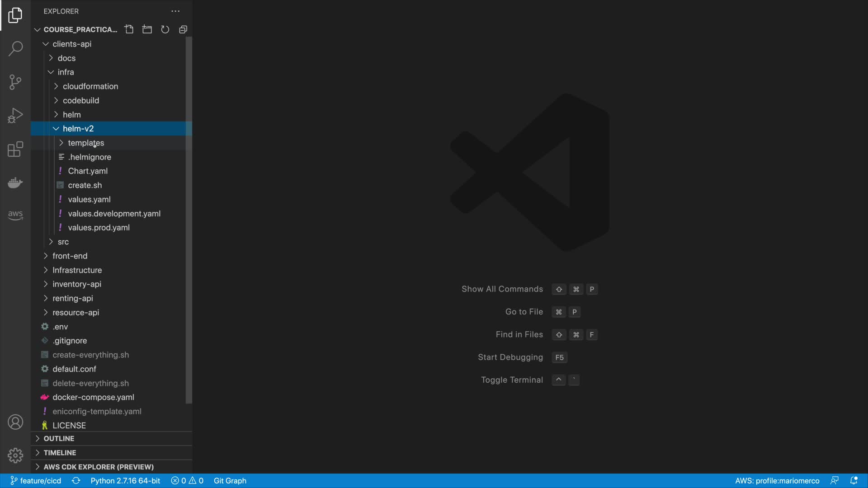
Task: Open the Source Control view
Action: 15,82
